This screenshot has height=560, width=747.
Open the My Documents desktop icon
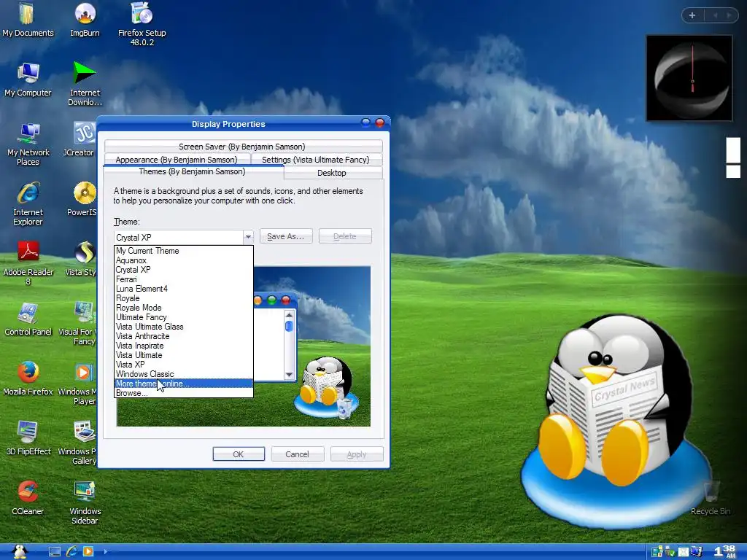(x=28, y=19)
